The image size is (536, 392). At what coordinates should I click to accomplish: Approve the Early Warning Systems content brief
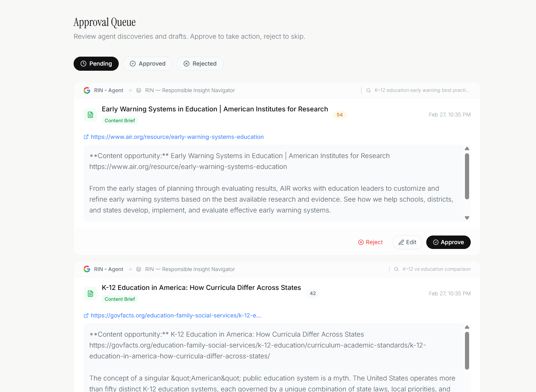click(448, 242)
